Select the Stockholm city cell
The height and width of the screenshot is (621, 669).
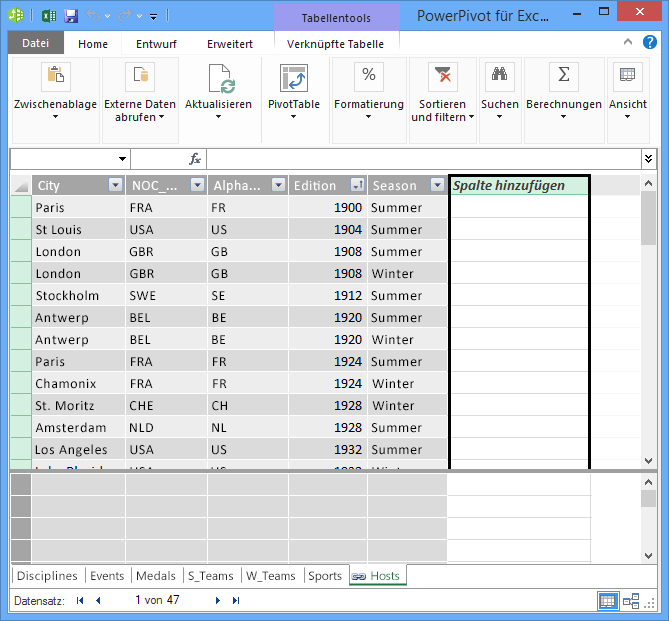point(79,295)
